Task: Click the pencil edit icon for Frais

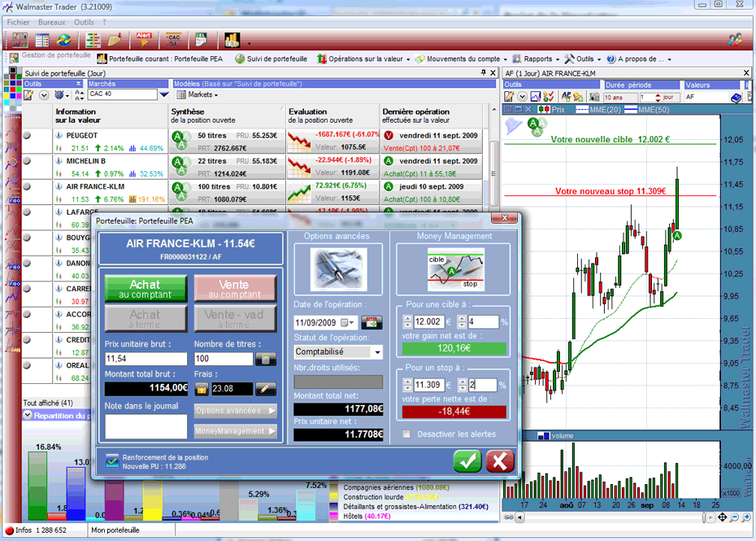Action: click(265, 389)
